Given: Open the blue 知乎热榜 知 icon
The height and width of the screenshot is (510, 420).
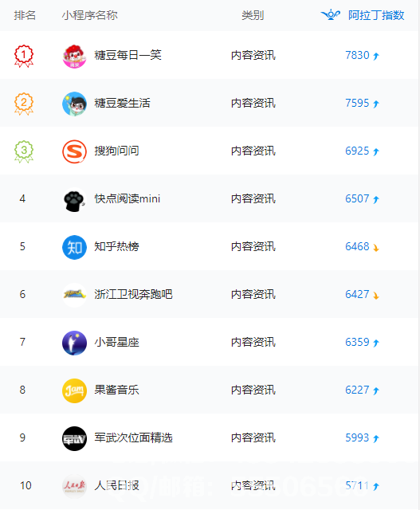Looking at the screenshot, I should pos(74,247).
